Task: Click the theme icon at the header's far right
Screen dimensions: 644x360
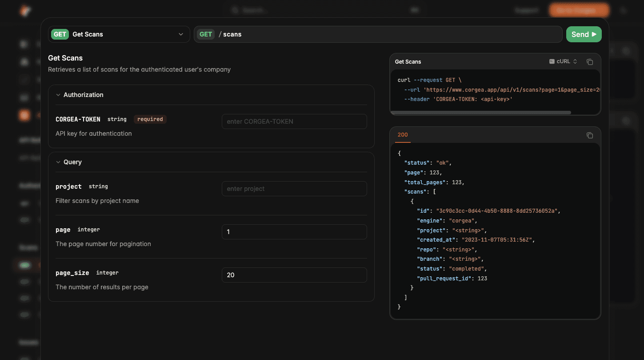Action: [x=624, y=11]
